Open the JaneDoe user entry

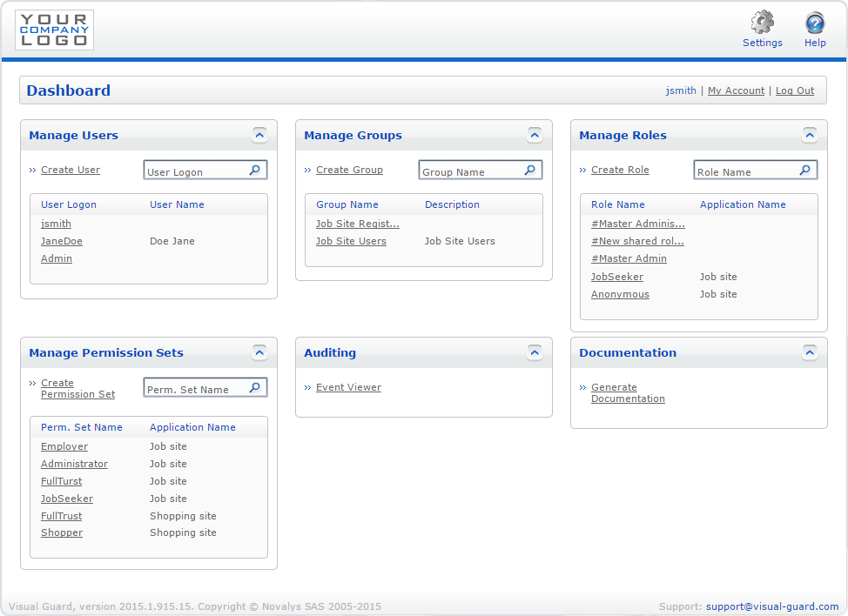click(x=61, y=241)
